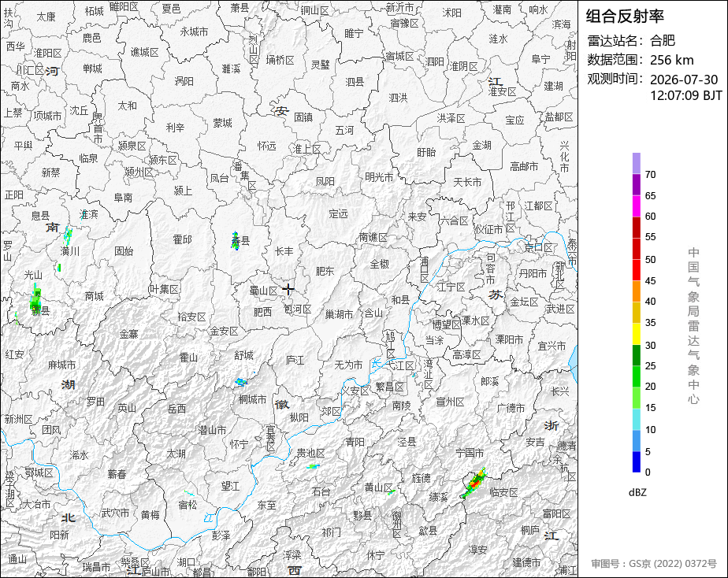This screenshot has width=728, height=578.
Task: Click the 肥东 county label on map
Action: 325,271
